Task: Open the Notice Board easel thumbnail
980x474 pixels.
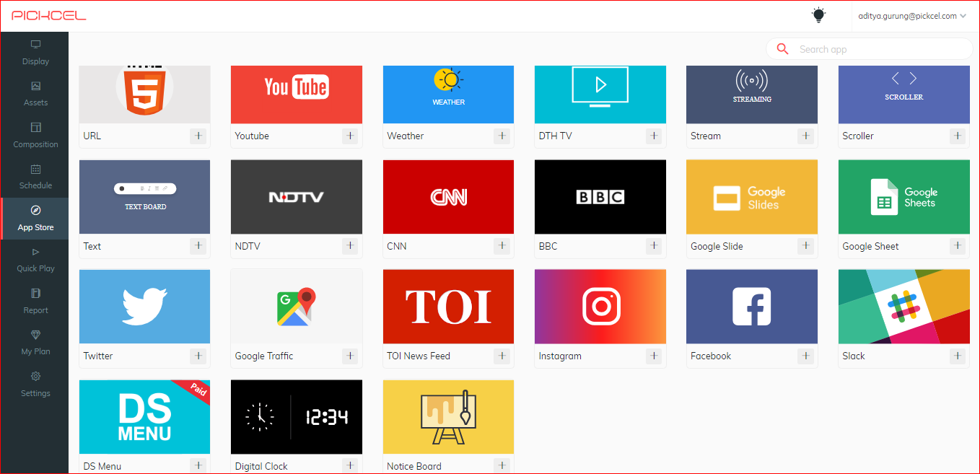Action: click(448, 417)
